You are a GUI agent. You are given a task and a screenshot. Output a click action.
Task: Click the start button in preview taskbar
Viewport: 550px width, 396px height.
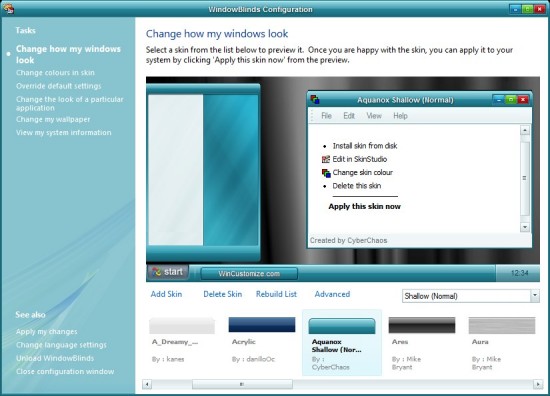pyautogui.click(x=168, y=272)
